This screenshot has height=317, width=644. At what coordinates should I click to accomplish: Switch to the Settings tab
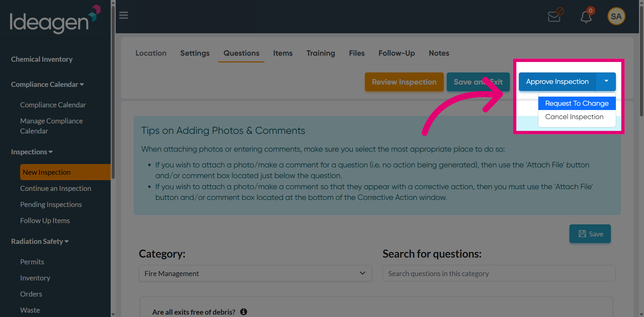pos(195,53)
